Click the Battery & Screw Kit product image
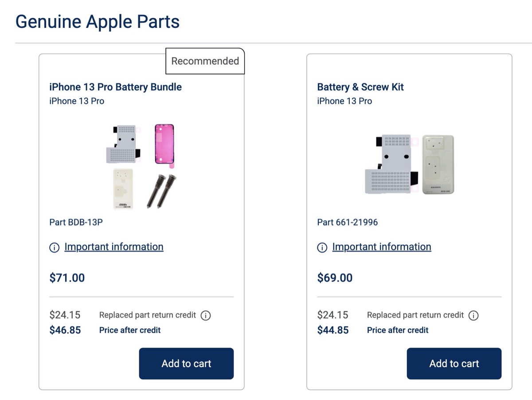The width and height of the screenshot is (532, 400). coord(409,165)
